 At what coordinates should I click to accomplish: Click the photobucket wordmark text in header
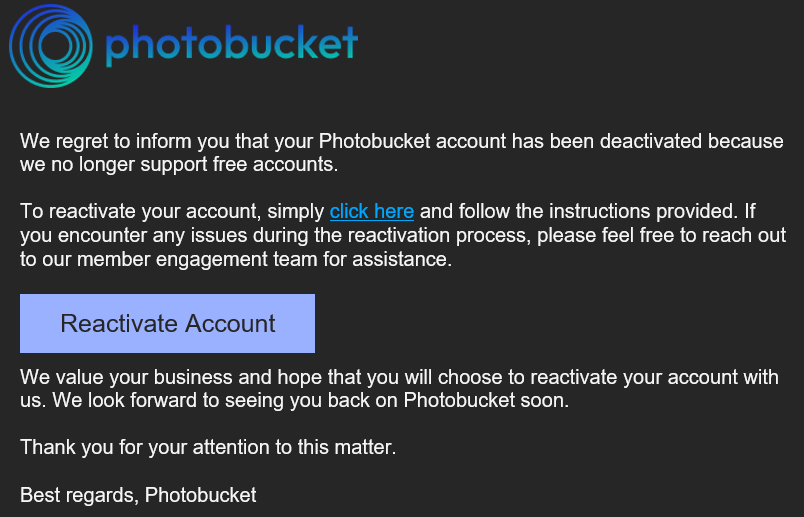[231, 44]
